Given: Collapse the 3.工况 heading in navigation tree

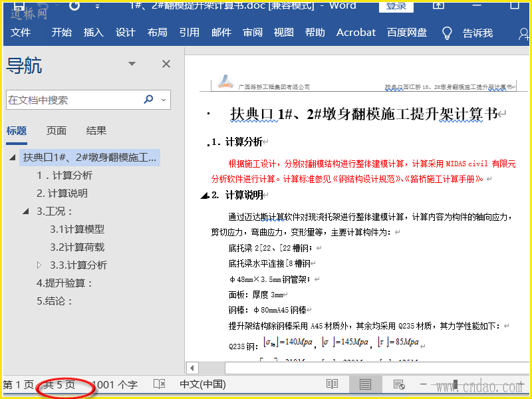Looking at the screenshot, I should coord(26,211).
